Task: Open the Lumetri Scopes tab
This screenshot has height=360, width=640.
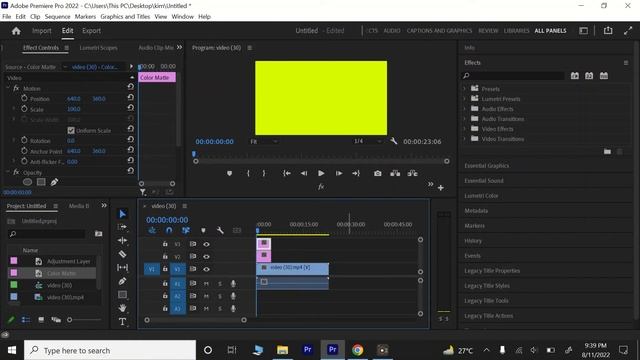Action: tap(98, 48)
